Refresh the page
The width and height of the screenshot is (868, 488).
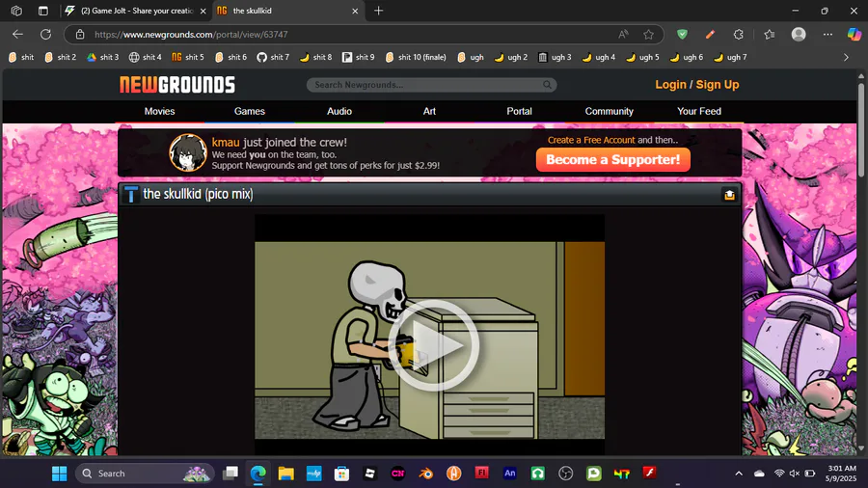(46, 35)
